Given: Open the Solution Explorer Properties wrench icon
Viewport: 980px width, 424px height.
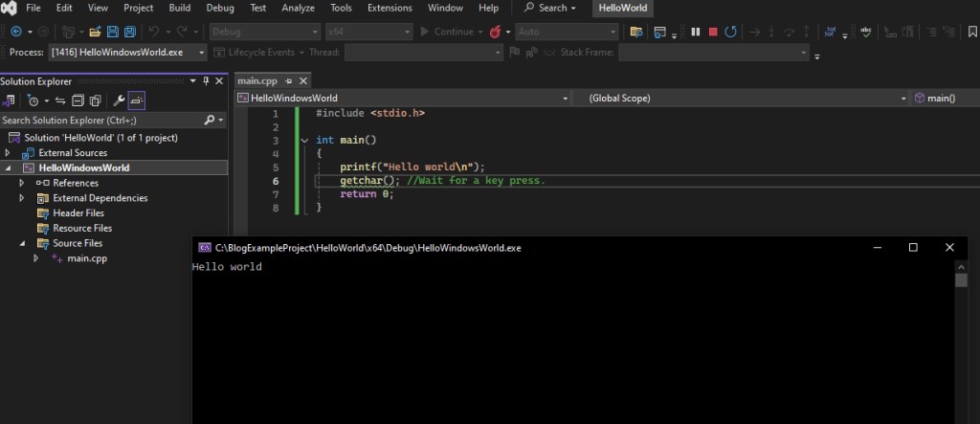Looking at the screenshot, I should (119, 100).
